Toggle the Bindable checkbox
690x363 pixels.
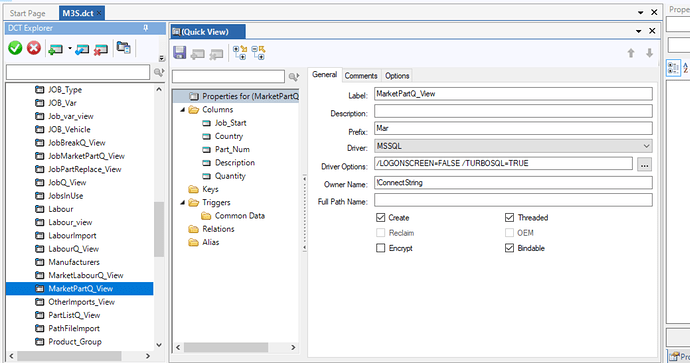(509, 248)
